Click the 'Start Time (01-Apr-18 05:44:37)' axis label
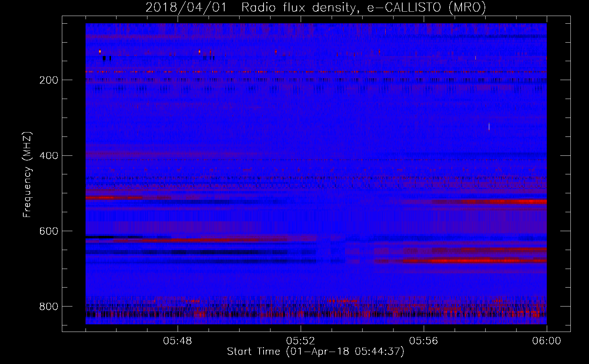The image size is (589, 364). click(x=316, y=352)
